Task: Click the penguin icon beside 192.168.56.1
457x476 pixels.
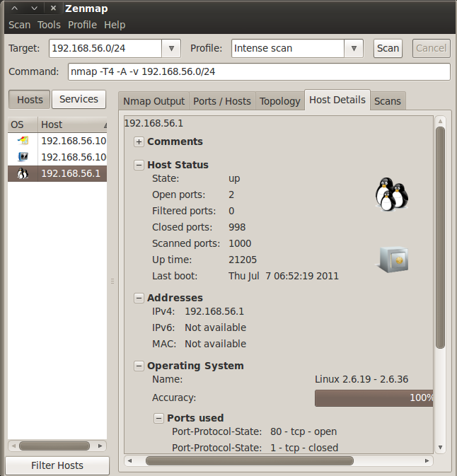Action: point(23,174)
